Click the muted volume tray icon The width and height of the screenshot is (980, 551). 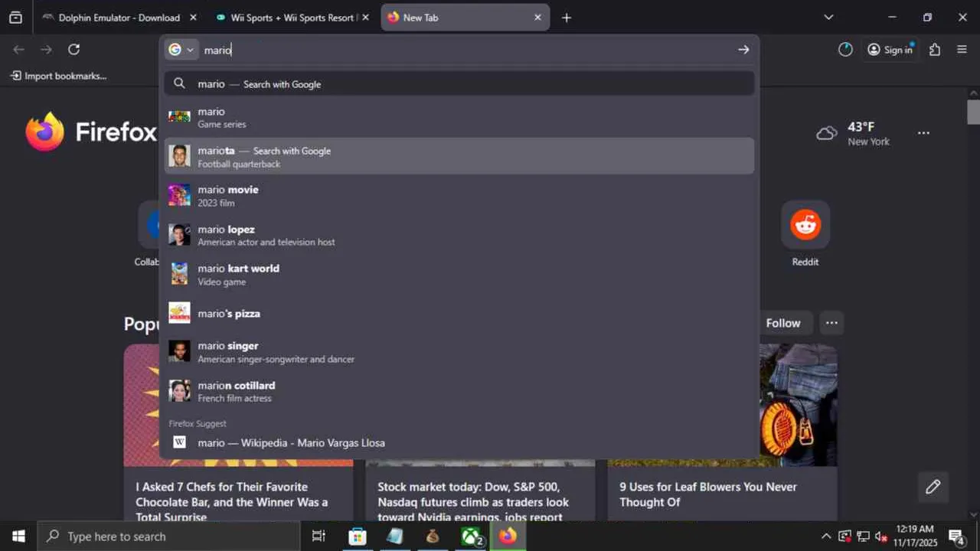pyautogui.click(x=881, y=536)
